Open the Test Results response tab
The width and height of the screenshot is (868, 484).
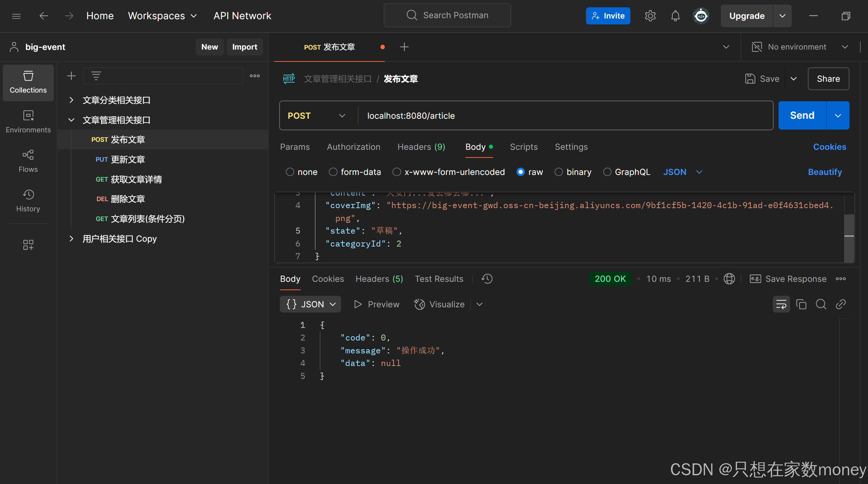439,279
